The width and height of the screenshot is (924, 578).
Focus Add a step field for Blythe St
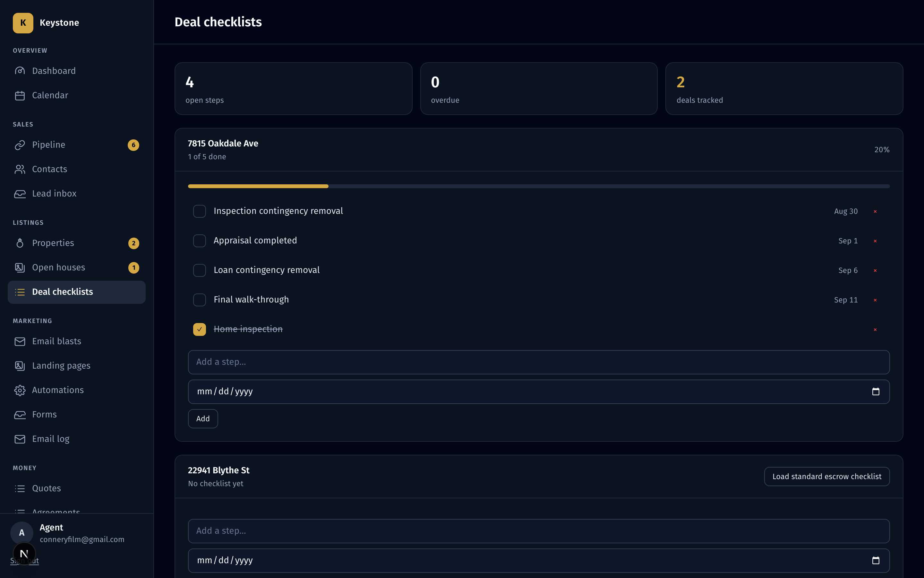point(539,531)
